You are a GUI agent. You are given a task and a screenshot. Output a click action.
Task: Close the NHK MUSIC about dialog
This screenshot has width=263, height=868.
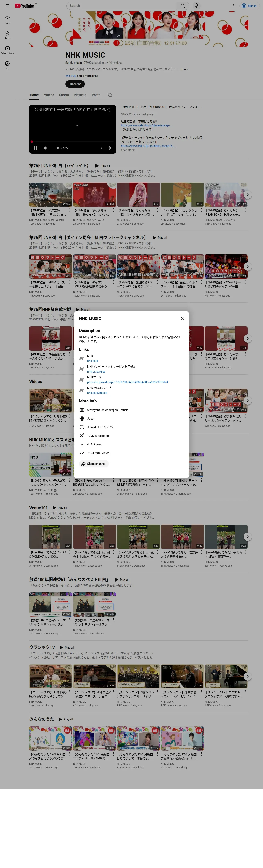pos(183,318)
